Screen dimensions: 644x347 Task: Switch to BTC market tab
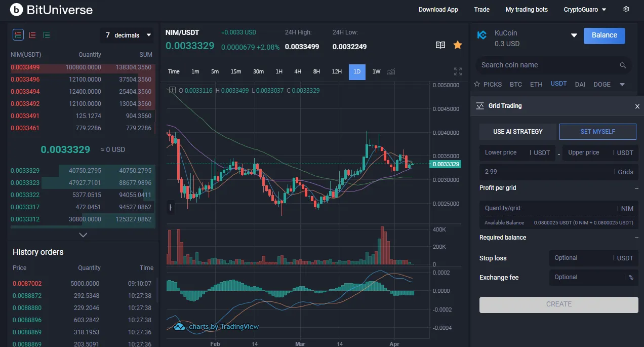coord(516,84)
